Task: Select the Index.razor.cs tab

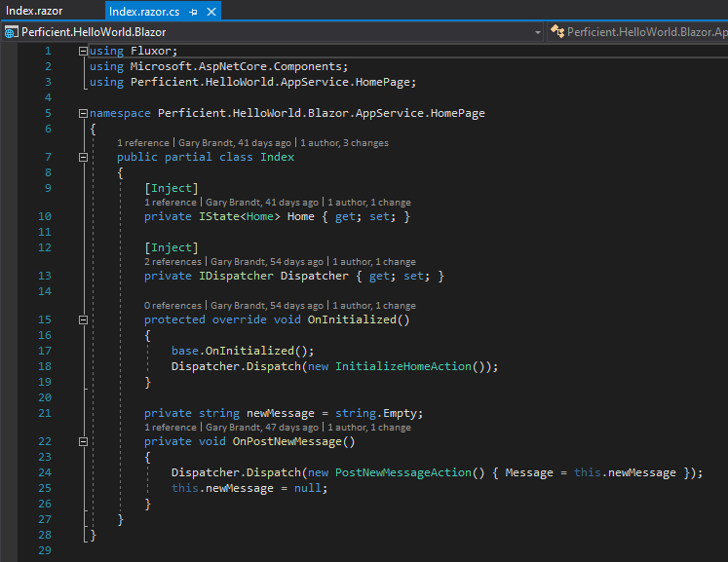Action: tap(144, 12)
